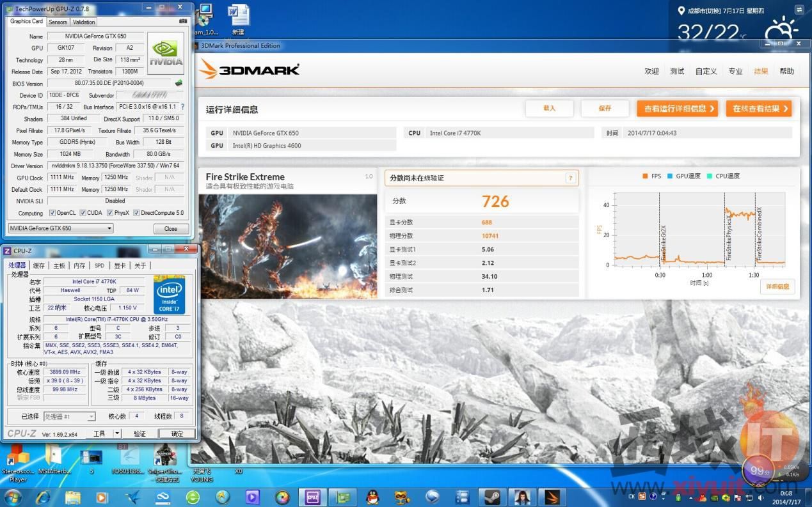Click the CPU-Z icon in the taskbar

coord(313,497)
